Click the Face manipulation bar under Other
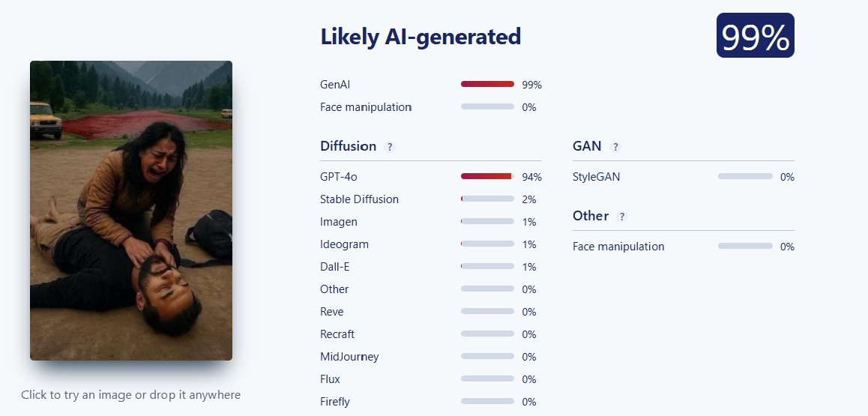The width and height of the screenshot is (868, 416). 745,246
